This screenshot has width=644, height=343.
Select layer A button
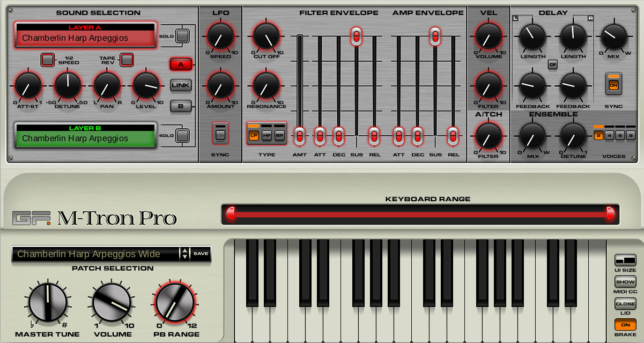[181, 64]
